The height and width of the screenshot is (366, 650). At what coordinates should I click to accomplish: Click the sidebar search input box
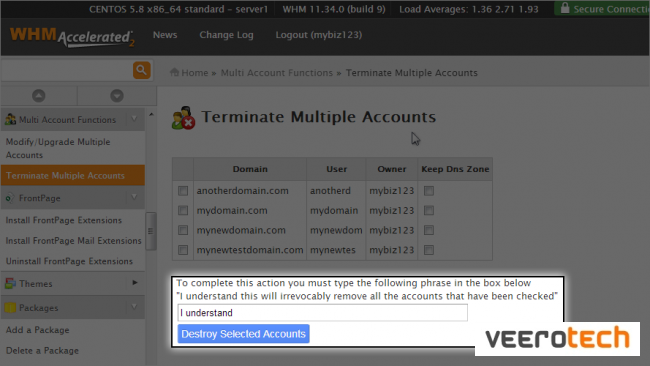tap(66, 70)
